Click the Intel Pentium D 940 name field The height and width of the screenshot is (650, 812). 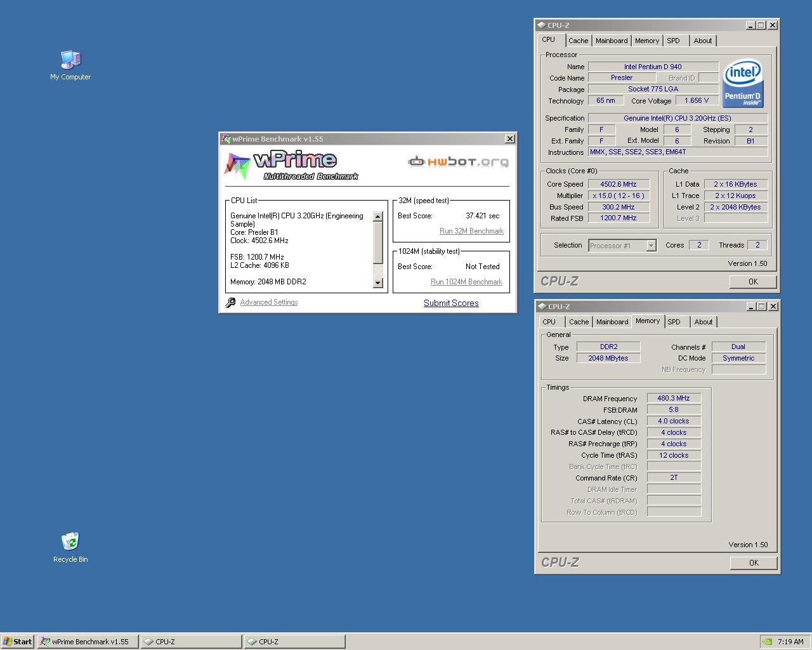coord(653,67)
